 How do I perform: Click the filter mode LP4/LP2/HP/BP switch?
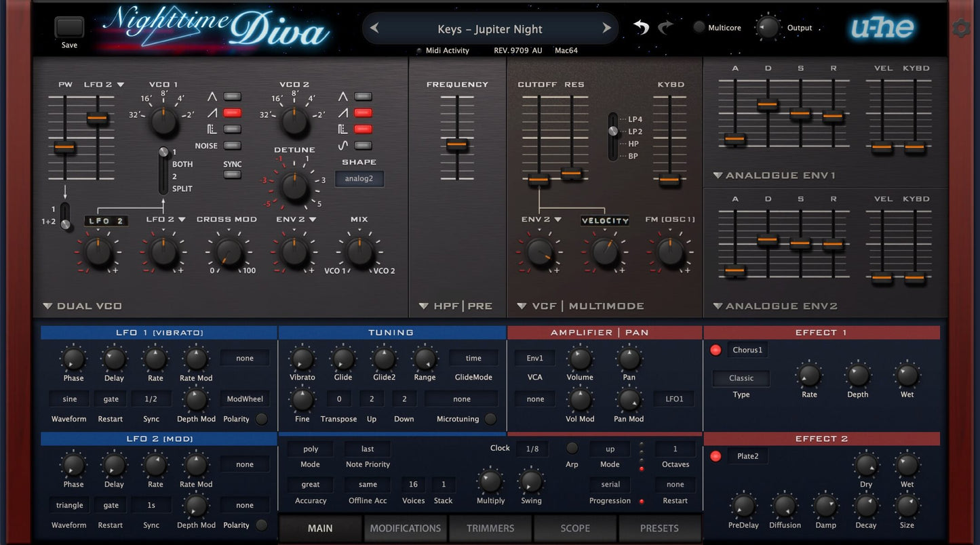tap(613, 137)
